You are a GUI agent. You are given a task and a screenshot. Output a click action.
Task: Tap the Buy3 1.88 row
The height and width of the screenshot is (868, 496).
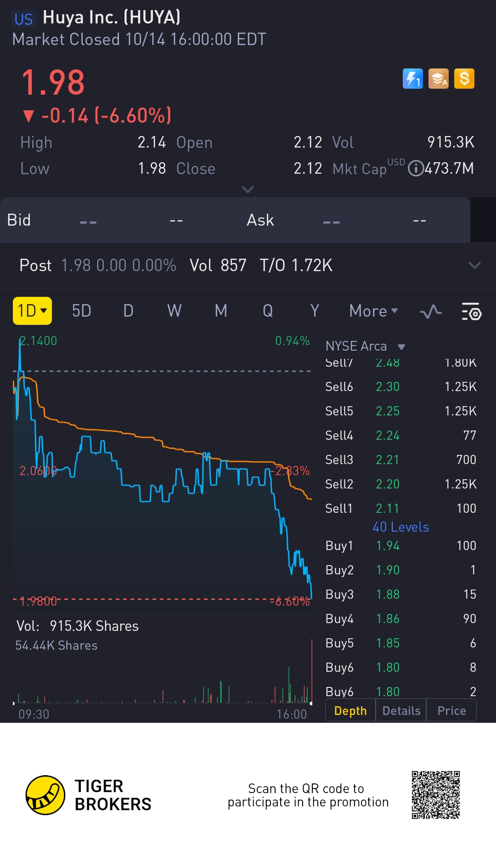click(x=401, y=594)
